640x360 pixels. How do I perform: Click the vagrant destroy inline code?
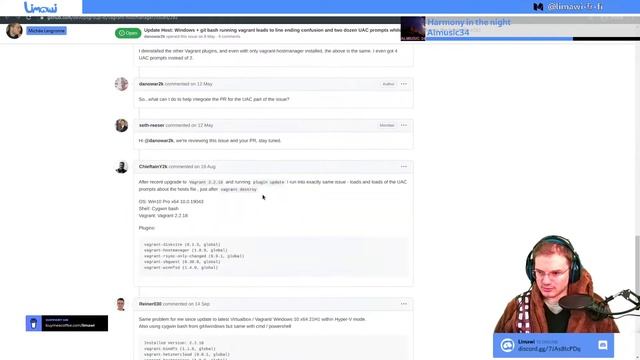tap(239, 189)
